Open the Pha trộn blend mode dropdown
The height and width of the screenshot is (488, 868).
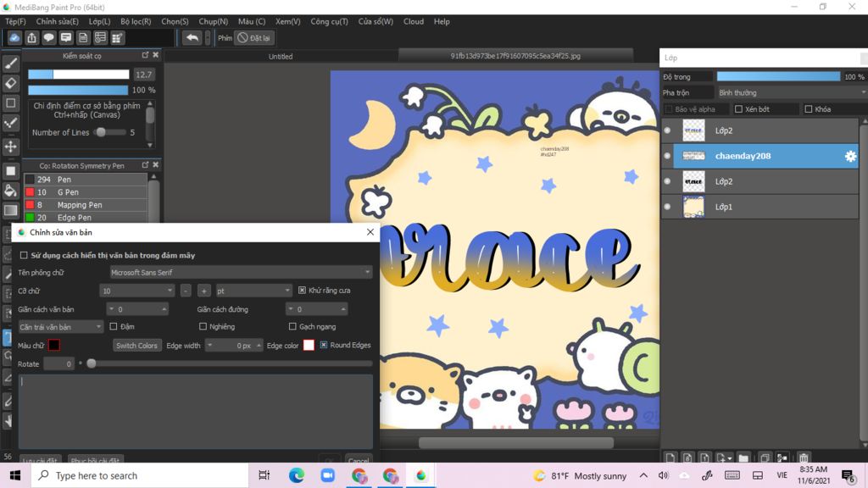tap(791, 92)
